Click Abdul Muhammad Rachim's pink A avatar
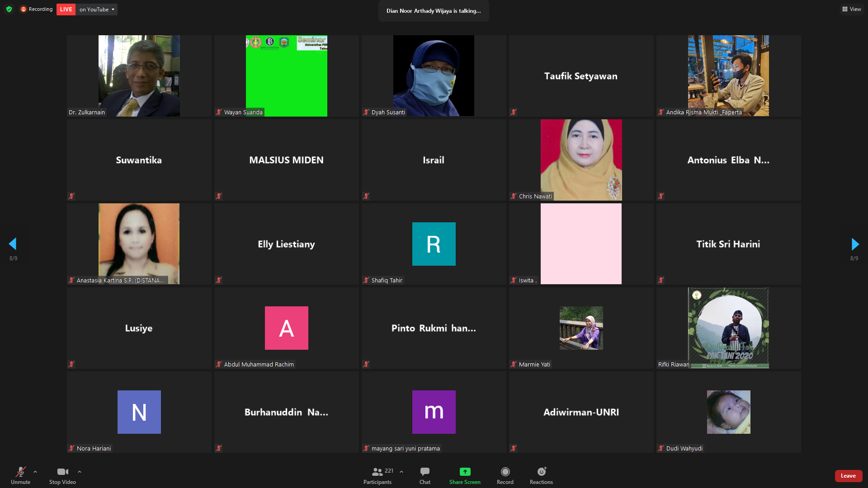This screenshot has height=488, width=868. pos(287,328)
